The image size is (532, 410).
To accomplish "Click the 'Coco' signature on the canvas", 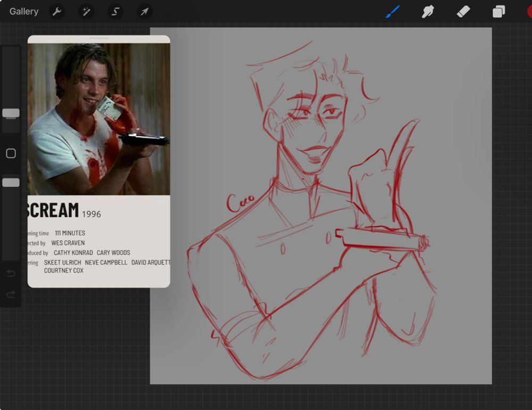I will click(x=240, y=203).
